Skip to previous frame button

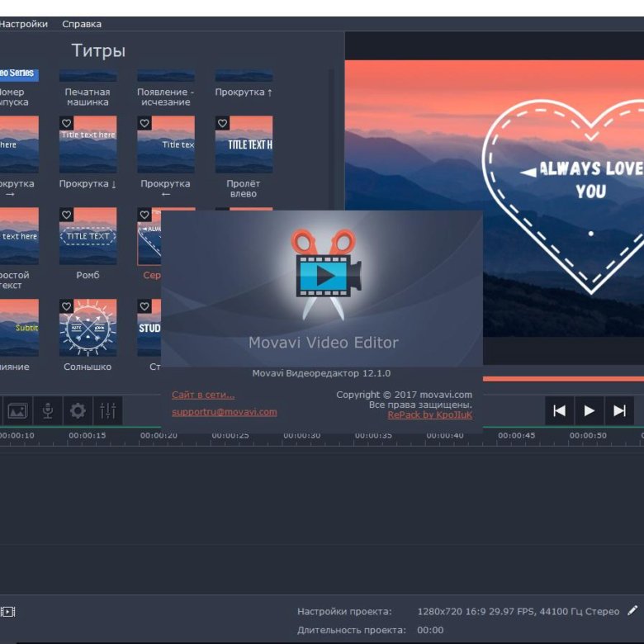click(x=559, y=410)
